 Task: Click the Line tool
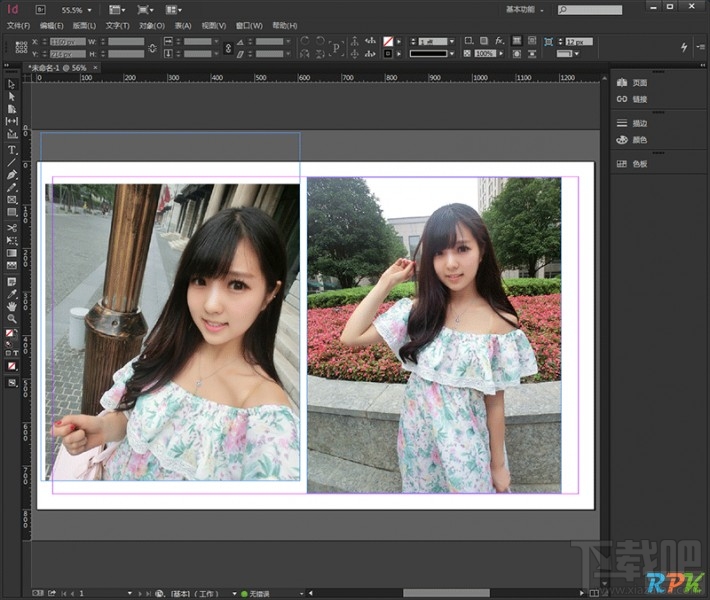coord(12,161)
